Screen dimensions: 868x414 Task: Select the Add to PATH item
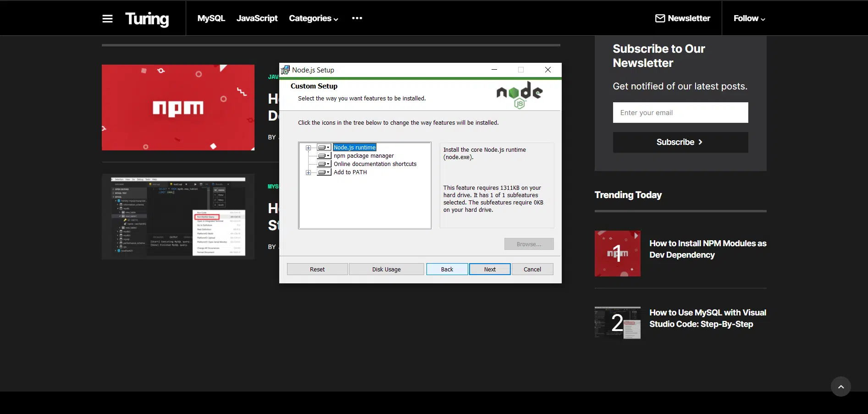(x=350, y=172)
